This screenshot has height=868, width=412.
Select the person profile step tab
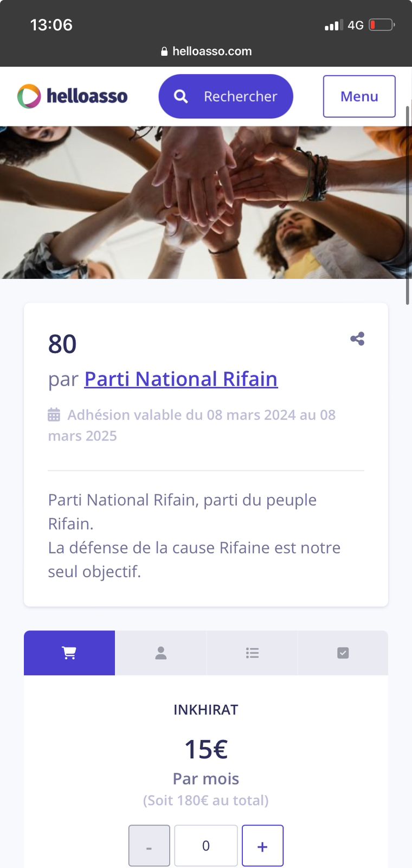(x=160, y=653)
